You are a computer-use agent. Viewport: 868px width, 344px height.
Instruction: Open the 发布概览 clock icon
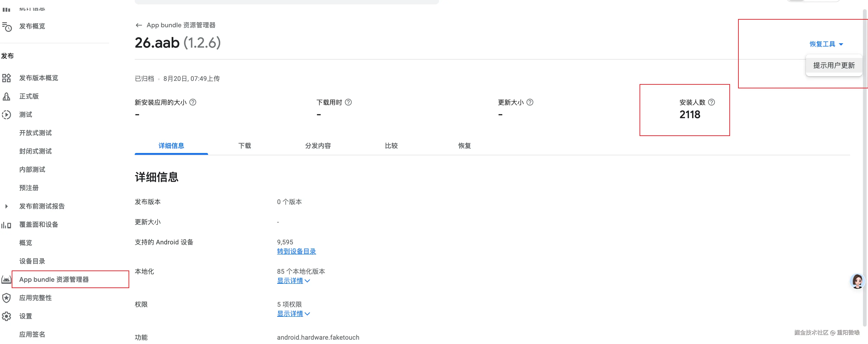coord(7,27)
